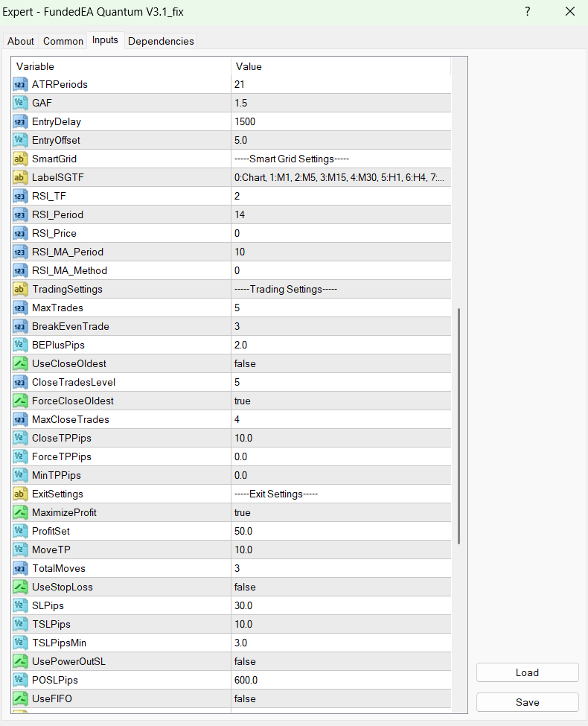
Task: Toggle UsePowerOutSL false value
Action: 341,662
